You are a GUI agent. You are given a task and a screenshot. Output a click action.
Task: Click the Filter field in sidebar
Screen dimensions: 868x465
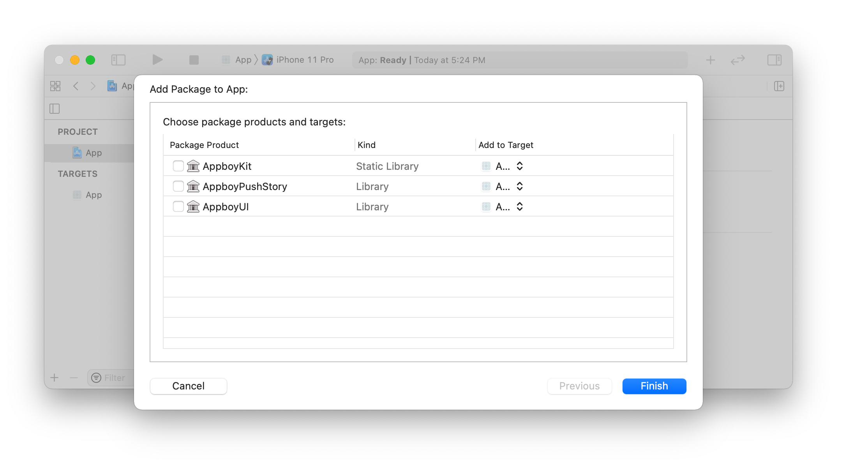pyautogui.click(x=114, y=378)
